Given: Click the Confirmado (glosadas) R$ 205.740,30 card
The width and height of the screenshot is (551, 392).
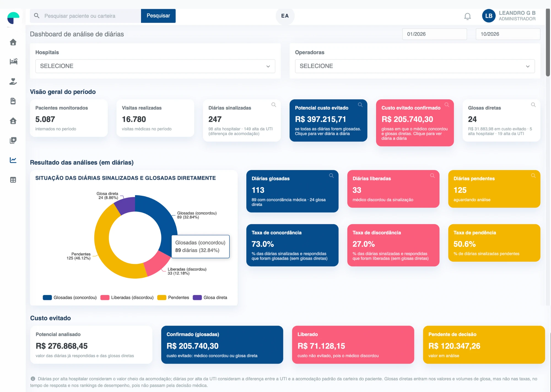Looking at the screenshot, I should click(222, 345).
